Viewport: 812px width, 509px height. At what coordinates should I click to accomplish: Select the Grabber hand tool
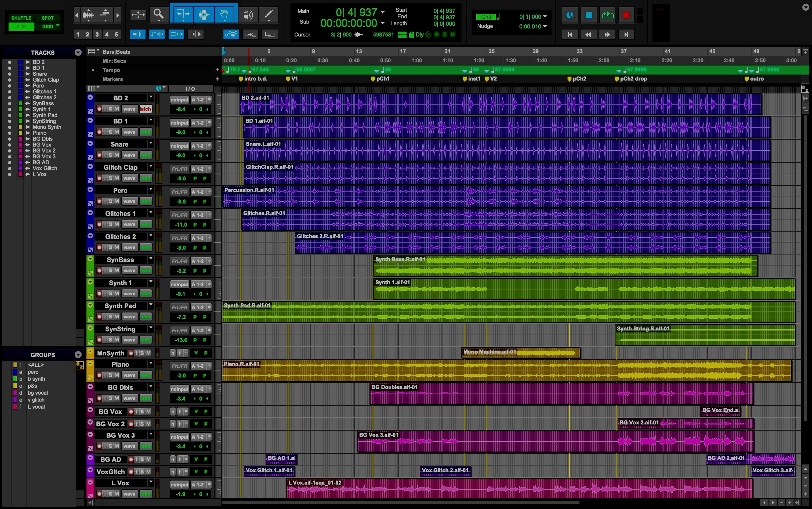coord(224,14)
